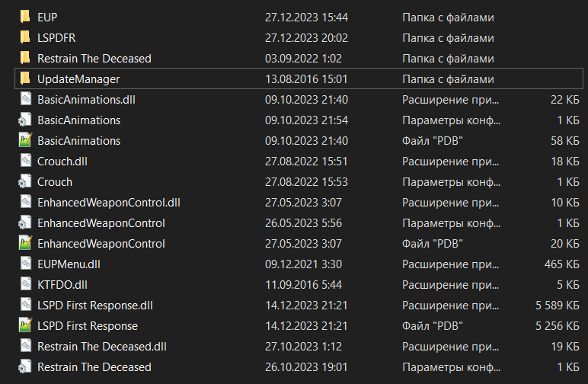Click the BasicAnimations PDB file icon

[24, 140]
